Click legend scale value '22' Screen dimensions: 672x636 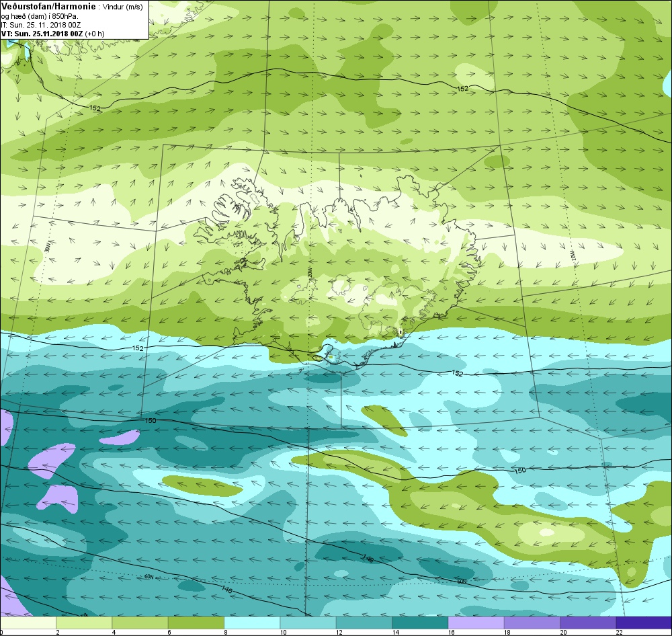click(620, 632)
